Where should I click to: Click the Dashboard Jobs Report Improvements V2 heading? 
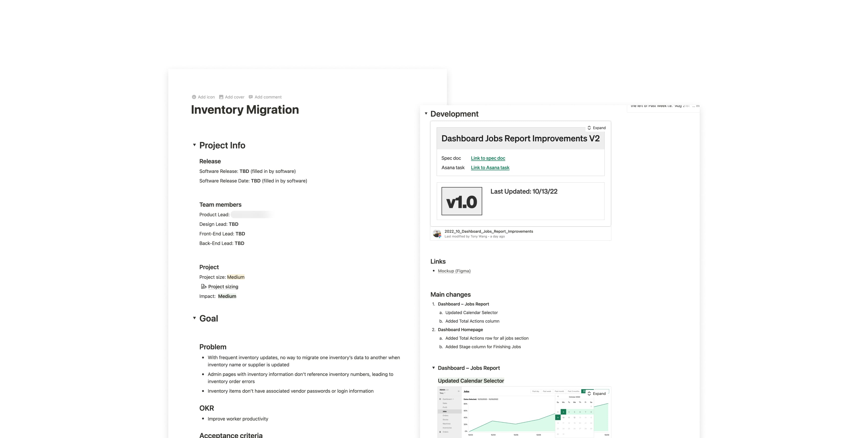coord(520,139)
